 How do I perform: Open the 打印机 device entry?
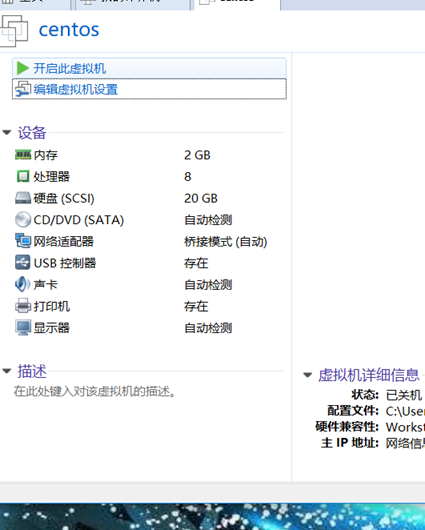[x=52, y=306]
